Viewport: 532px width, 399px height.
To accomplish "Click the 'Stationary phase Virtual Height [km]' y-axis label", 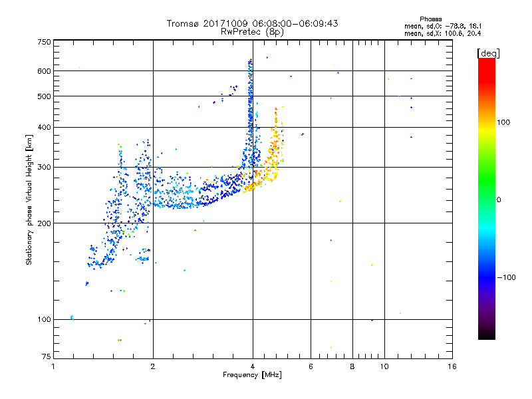I will point(29,199).
